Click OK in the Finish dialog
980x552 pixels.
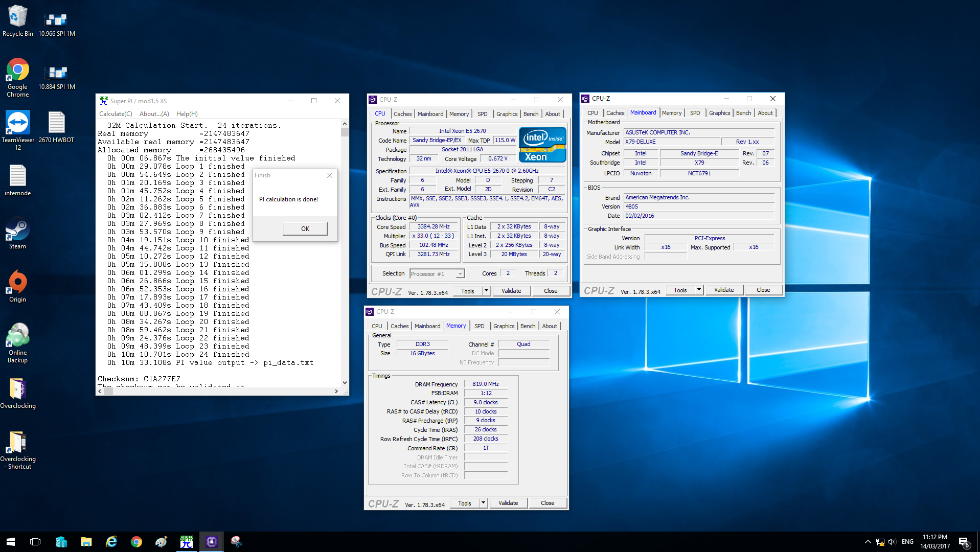[x=305, y=229]
